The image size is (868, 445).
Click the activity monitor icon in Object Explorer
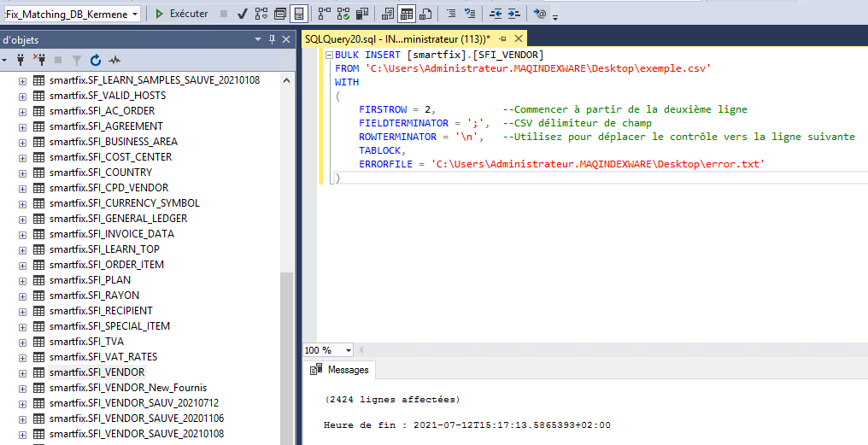114,60
